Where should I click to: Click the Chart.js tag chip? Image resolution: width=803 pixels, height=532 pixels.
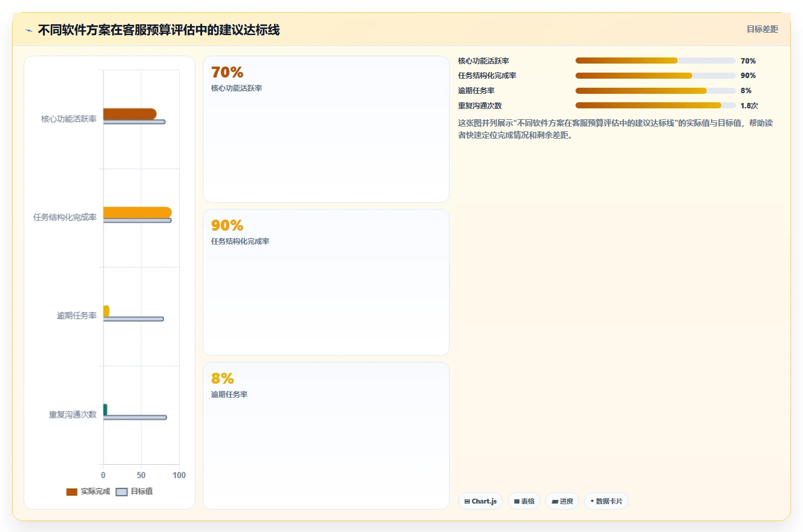[480, 501]
